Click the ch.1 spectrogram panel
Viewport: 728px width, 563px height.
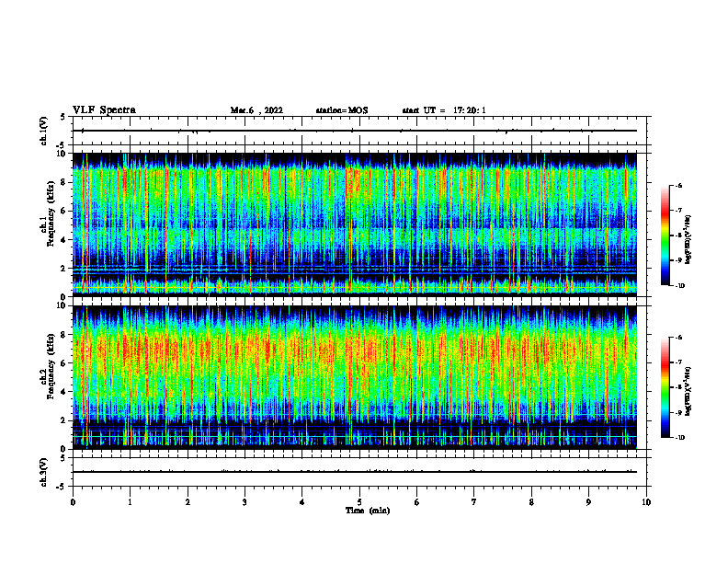[355, 224]
